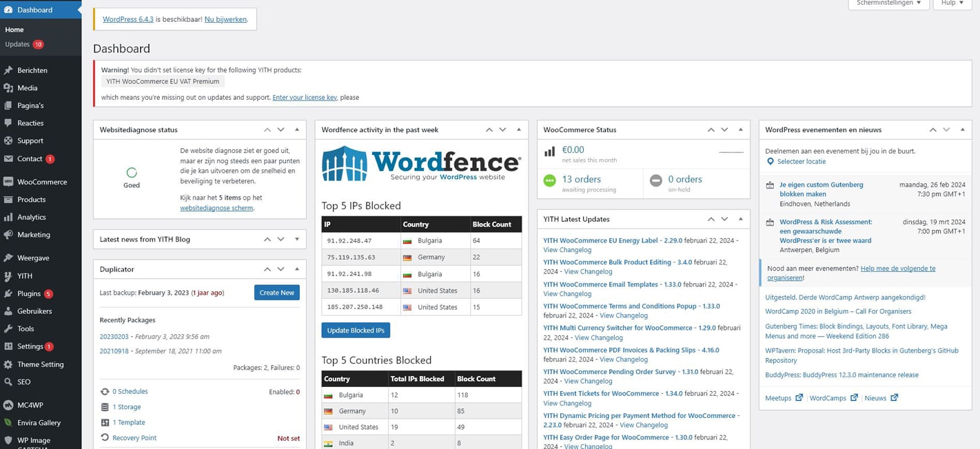The width and height of the screenshot is (980, 449).
Task: Open Je eigen custom Gutenberg blokken event
Action: coord(821,189)
